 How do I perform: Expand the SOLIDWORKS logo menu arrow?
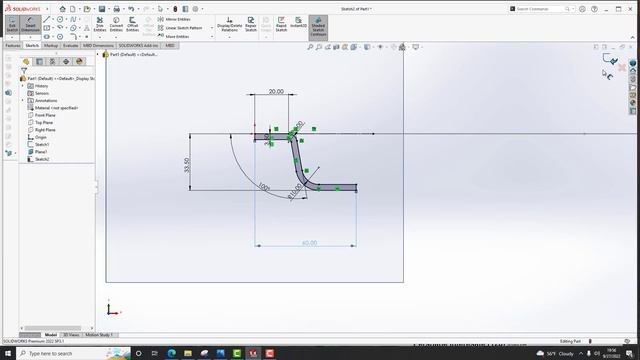coord(47,9)
